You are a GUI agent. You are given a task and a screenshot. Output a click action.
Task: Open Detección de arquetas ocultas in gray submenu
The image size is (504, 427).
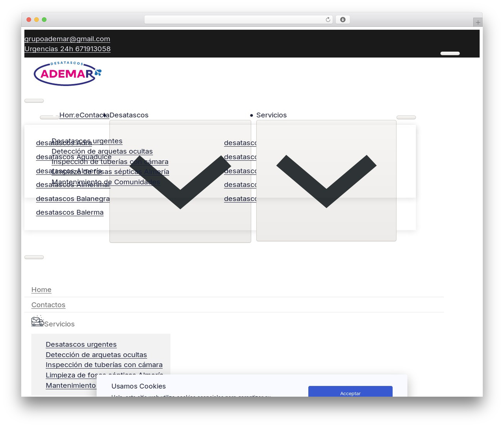point(96,355)
